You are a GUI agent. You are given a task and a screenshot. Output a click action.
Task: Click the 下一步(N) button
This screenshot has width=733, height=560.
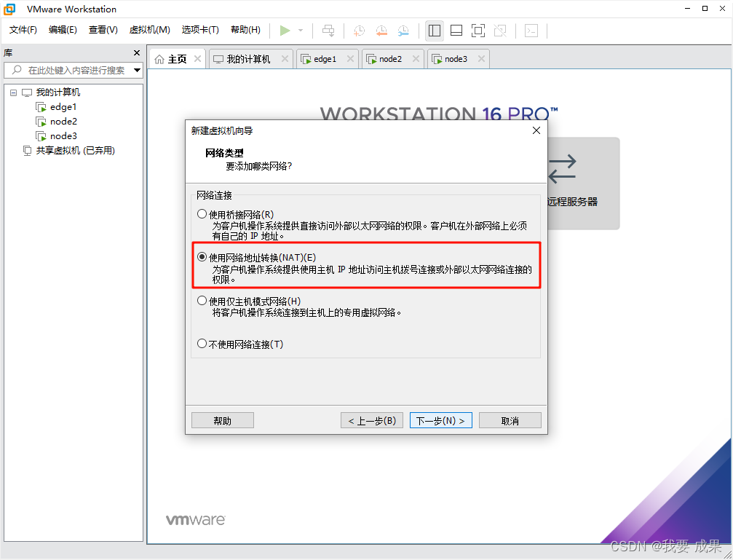click(440, 419)
